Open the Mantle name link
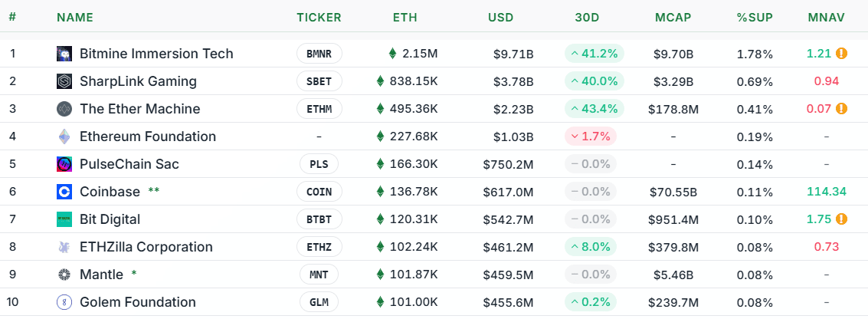The height and width of the screenshot is (319, 868). 101,275
